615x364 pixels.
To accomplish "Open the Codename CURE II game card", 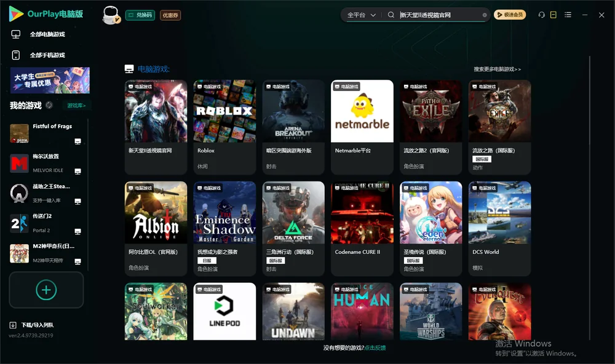I will (x=362, y=229).
